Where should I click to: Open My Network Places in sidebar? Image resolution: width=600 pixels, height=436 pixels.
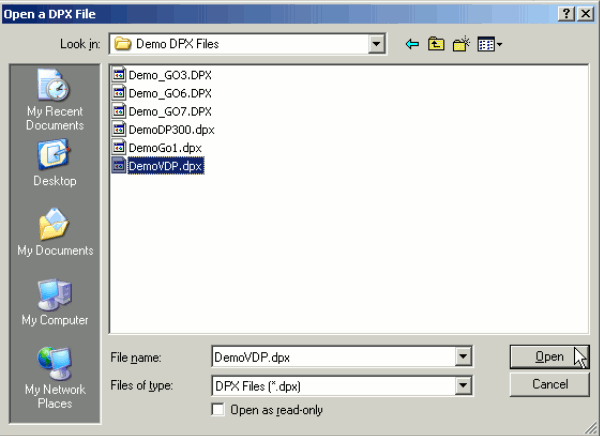[x=55, y=378]
